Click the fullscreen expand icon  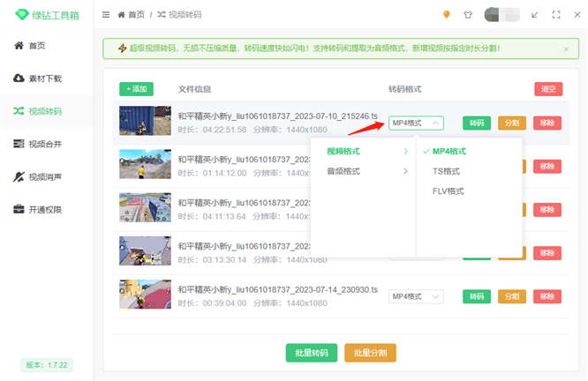556,15
